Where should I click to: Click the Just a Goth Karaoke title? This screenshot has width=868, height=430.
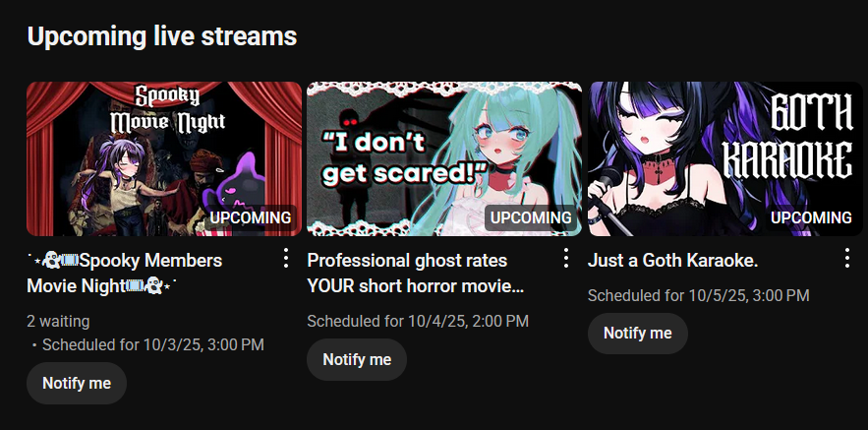672,261
